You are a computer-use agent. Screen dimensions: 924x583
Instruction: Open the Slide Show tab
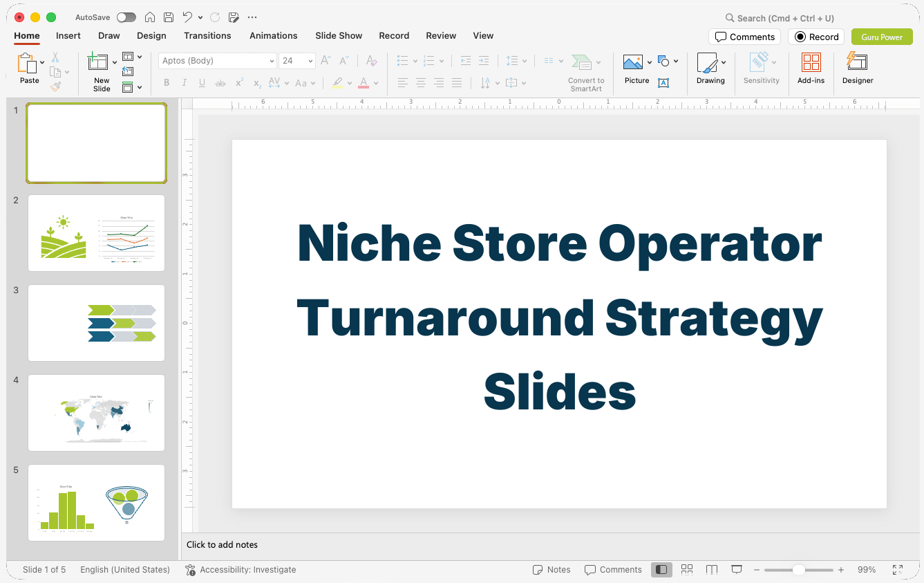(x=339, y=35)
